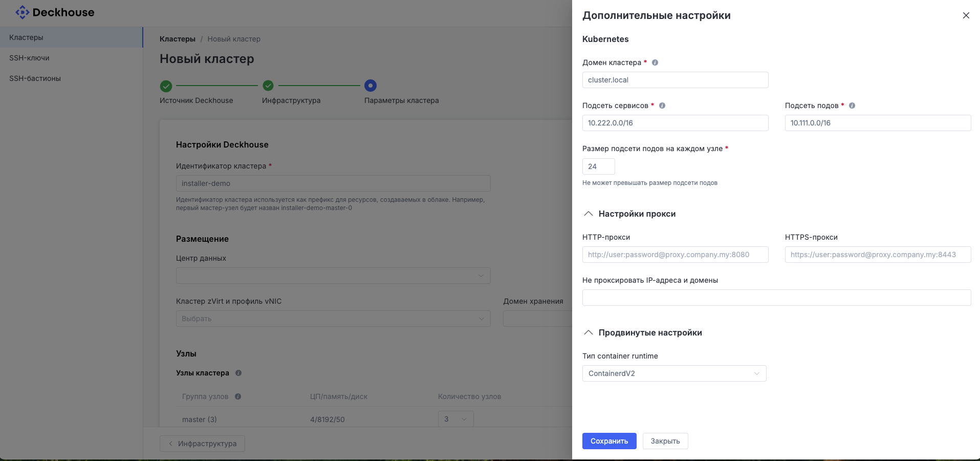This screenshot has height=461, width=980.
Task: Open Кластеры in the sidebar
Action: click(x=71, y=37)
